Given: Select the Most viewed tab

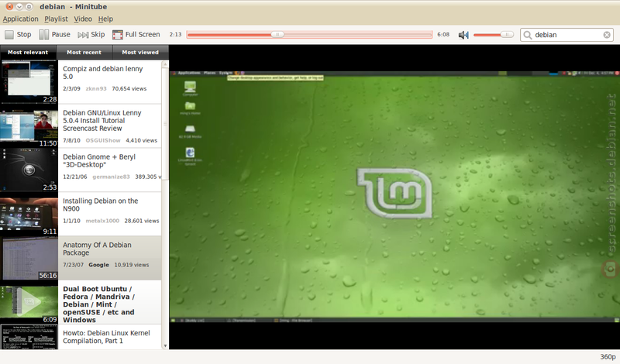Looking at the screenshot, I should (140, 52).
